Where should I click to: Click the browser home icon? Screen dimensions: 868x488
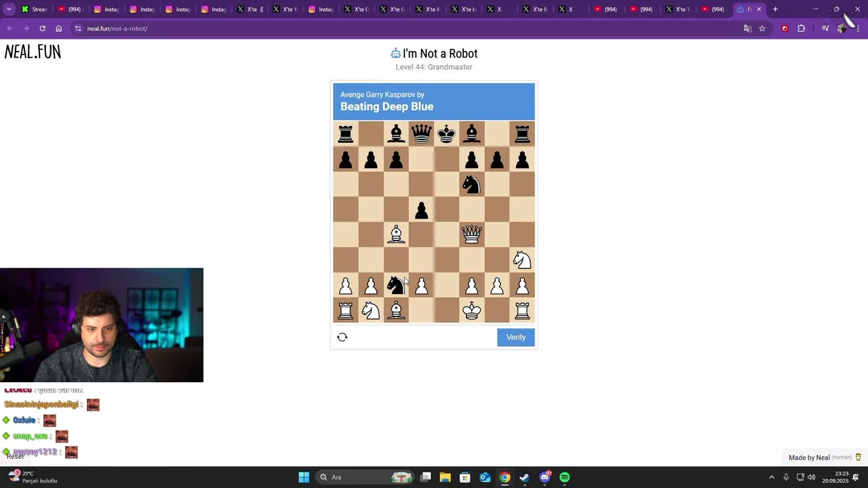point(58,28)
